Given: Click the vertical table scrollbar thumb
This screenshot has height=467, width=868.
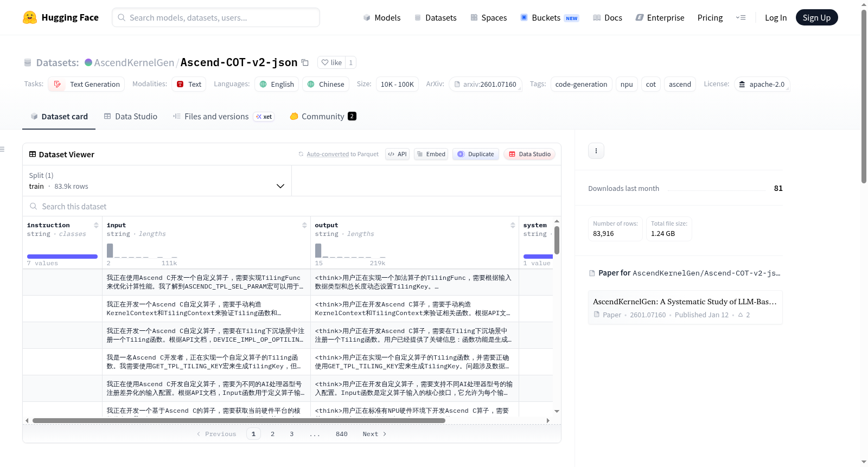Looking at the screenshot, I should [557, 240].
